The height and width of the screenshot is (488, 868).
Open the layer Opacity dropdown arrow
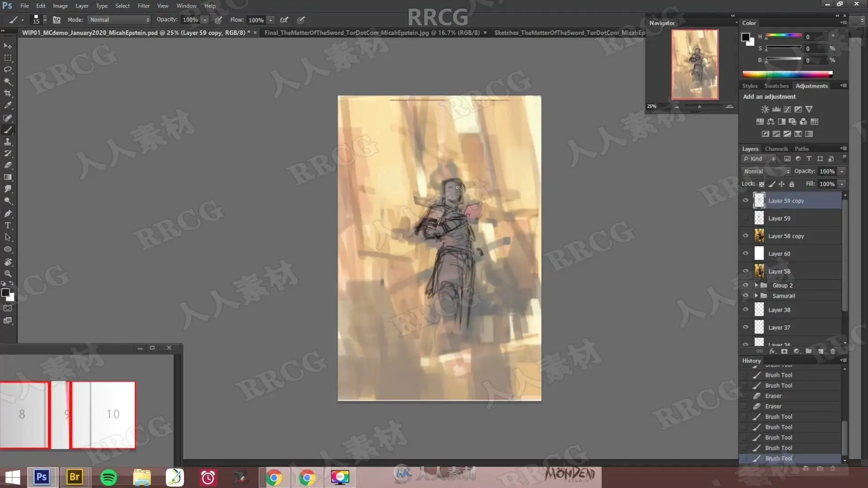tap(842, 171)
